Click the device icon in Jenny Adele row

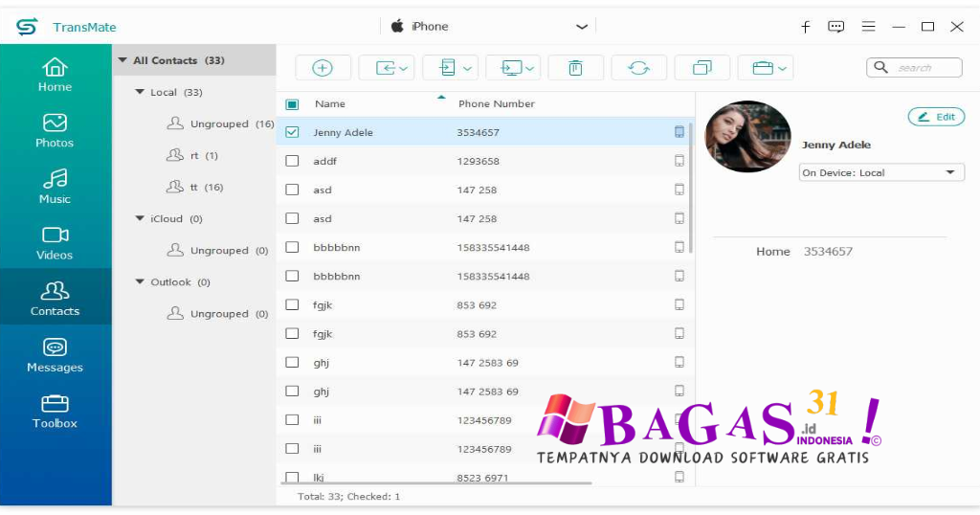click(x=679, y=132)
